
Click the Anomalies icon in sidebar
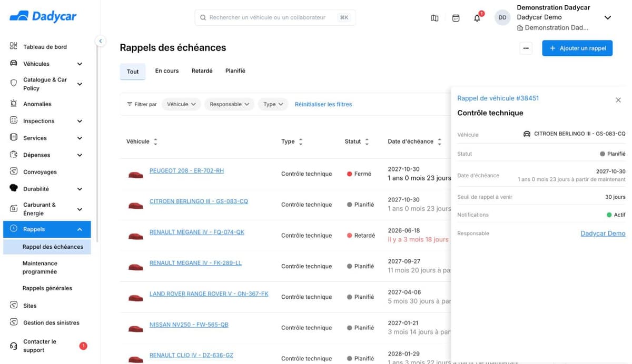pos(14,104)
